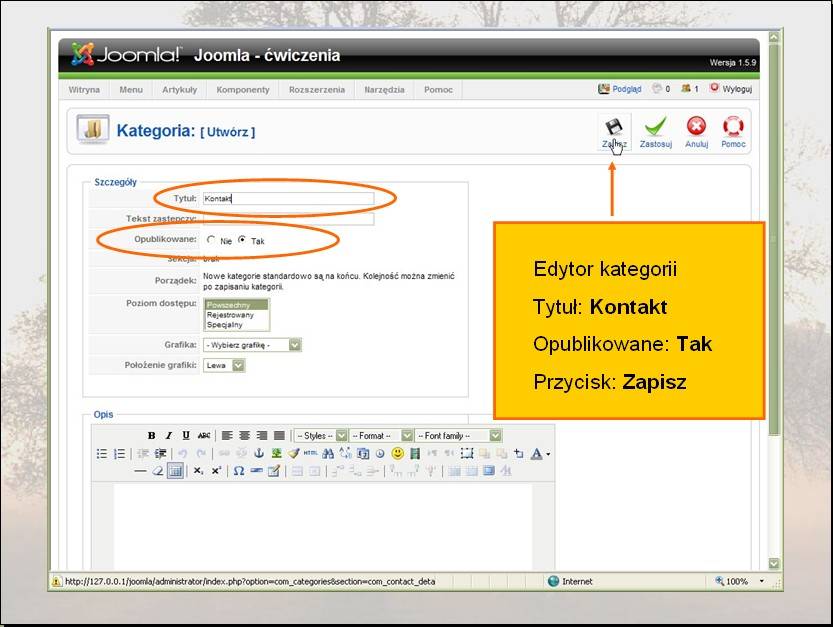Viewport: 833px width, 627px height.
Task: Center align text in editor
Action: pyautogui.click(x=244, y=436)
